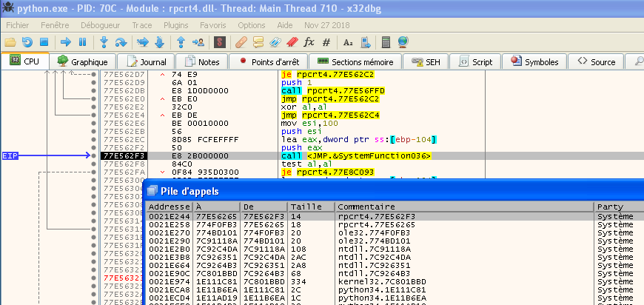The image size is (644, 305).
Task: Toggle breakpoint dot at address 77E562E6
Action: pos(94,123)
